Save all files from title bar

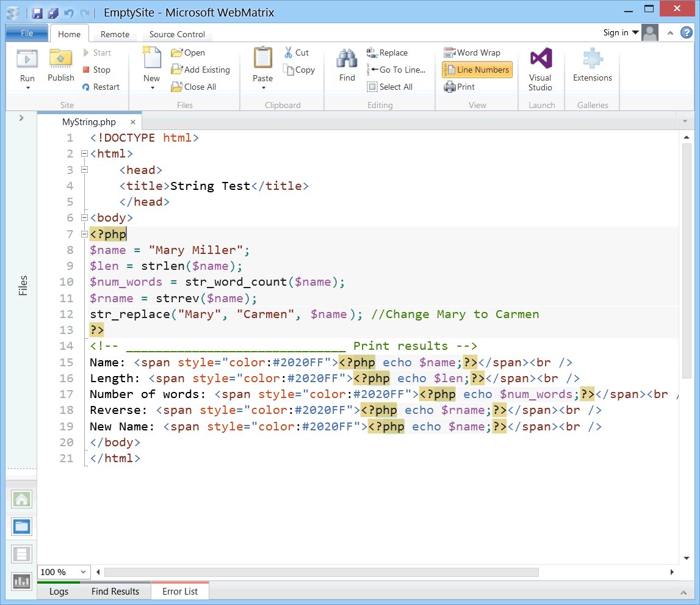[x=53, y=13]
